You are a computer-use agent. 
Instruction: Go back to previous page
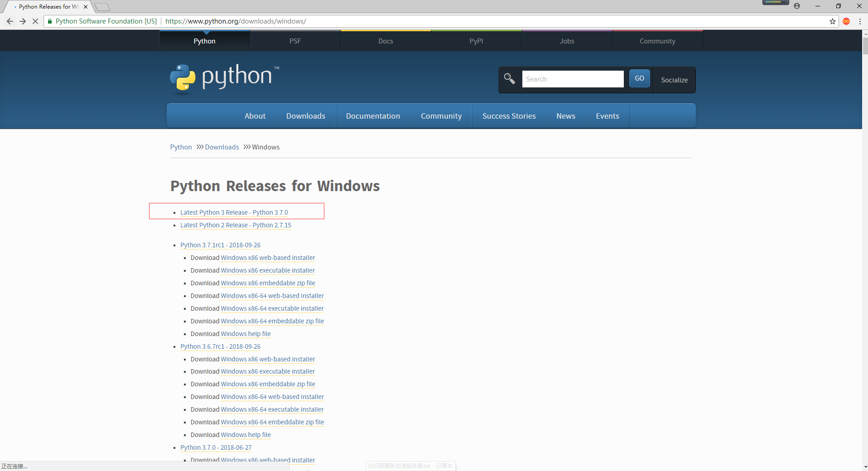pos(10,21)
